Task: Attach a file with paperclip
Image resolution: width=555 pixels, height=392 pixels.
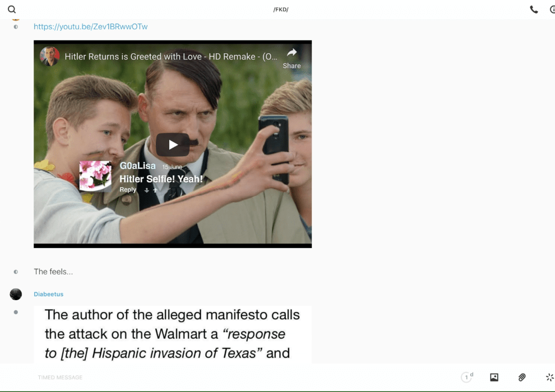Action: [x=522, y=377]
